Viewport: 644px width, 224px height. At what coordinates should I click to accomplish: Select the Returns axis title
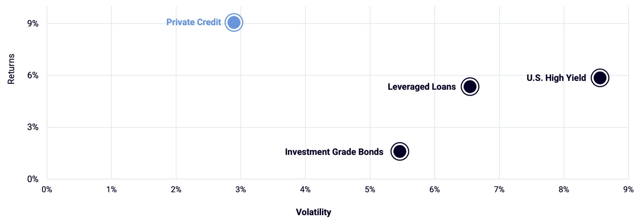pos(11,69)
